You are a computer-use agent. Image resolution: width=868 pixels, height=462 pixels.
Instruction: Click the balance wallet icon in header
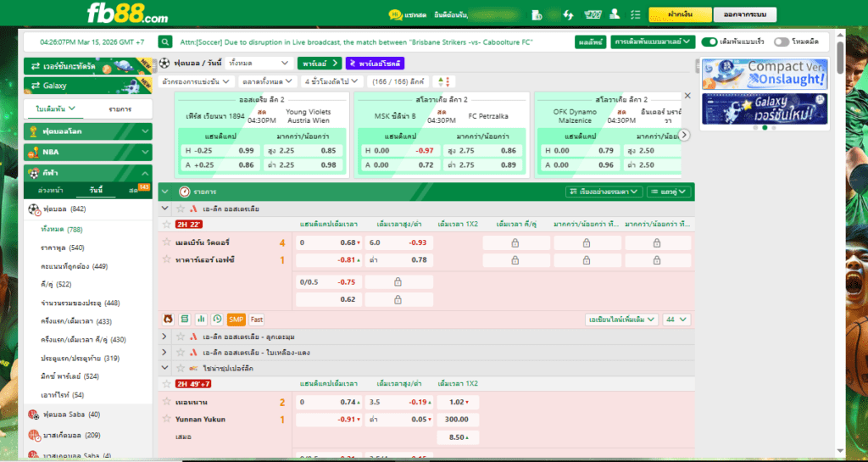537,15
